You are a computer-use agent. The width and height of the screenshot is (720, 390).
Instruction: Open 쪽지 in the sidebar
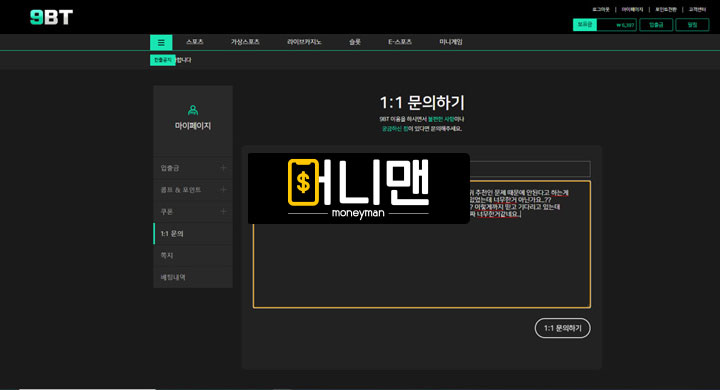pos(193,255)
